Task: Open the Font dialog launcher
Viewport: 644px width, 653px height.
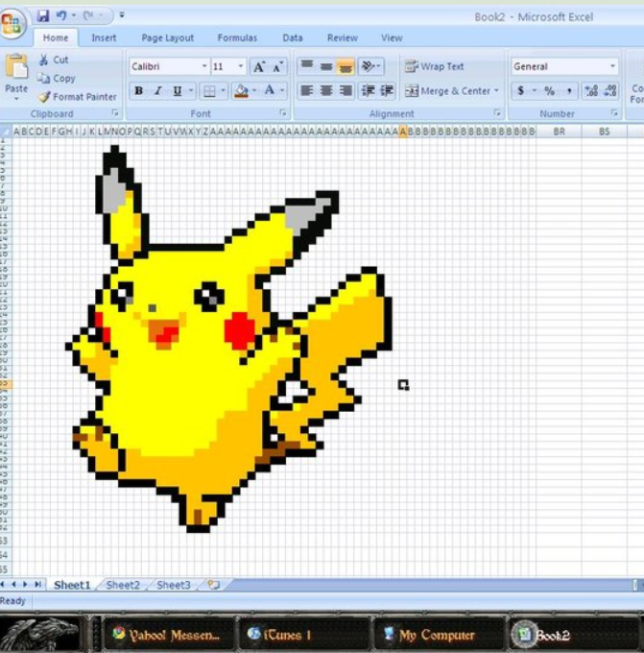Action: pos(283,113)
